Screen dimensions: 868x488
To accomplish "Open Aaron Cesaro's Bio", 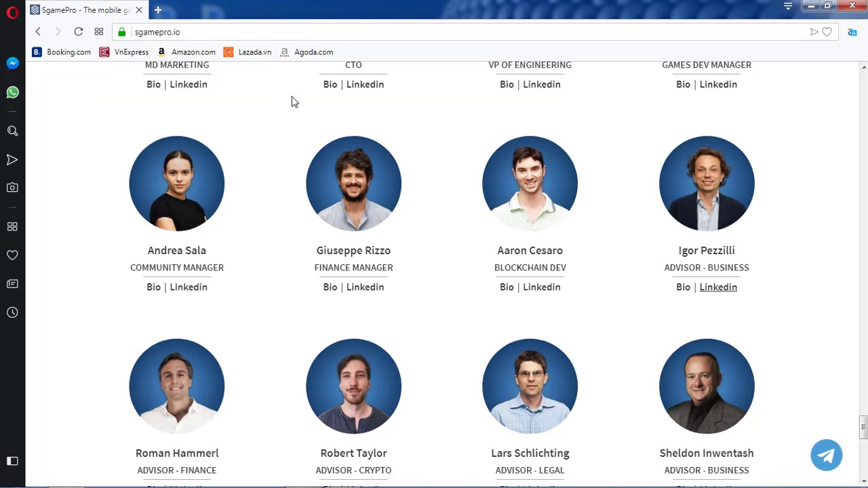I will (x=507, y=287).
